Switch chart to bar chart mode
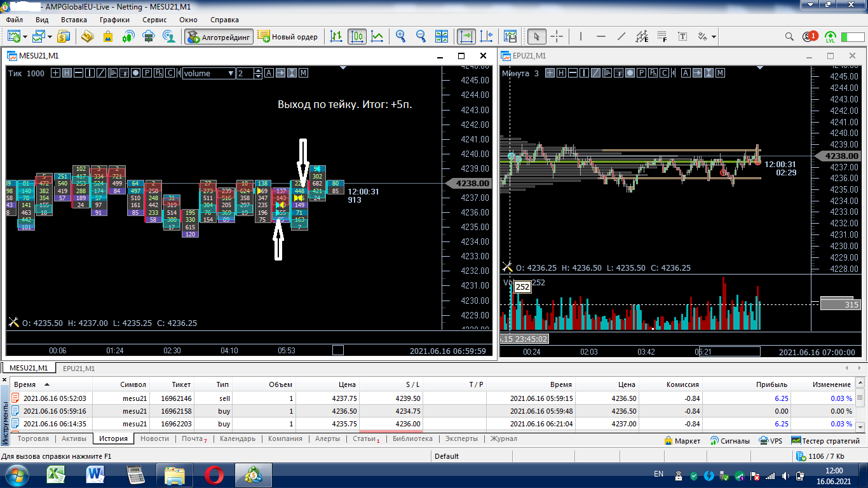The width and height of the screenshot is (868, 488). click(x=337, y=36)
